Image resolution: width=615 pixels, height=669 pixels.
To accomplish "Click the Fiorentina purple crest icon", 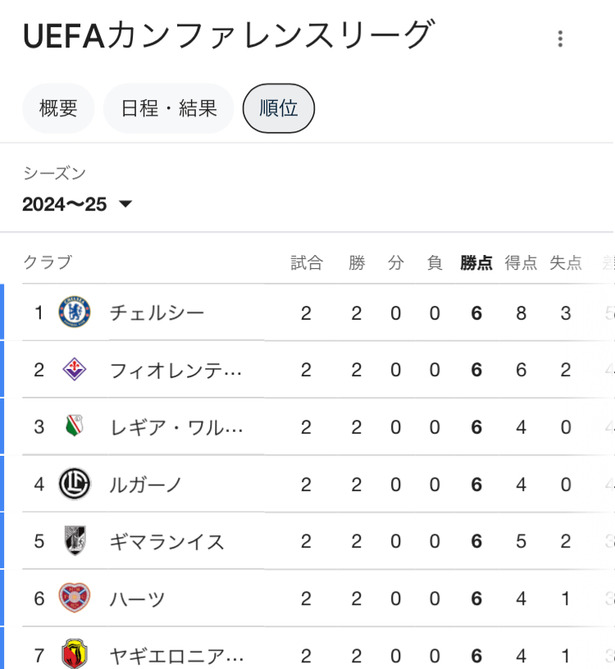I will [x=74, y=369].
